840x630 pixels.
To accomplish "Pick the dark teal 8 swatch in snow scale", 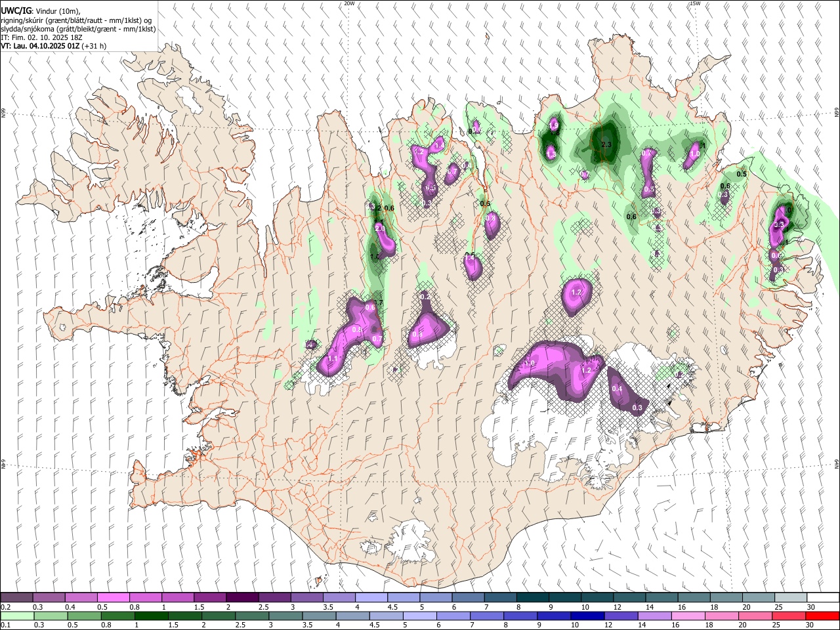I will (x=533, y=597).
